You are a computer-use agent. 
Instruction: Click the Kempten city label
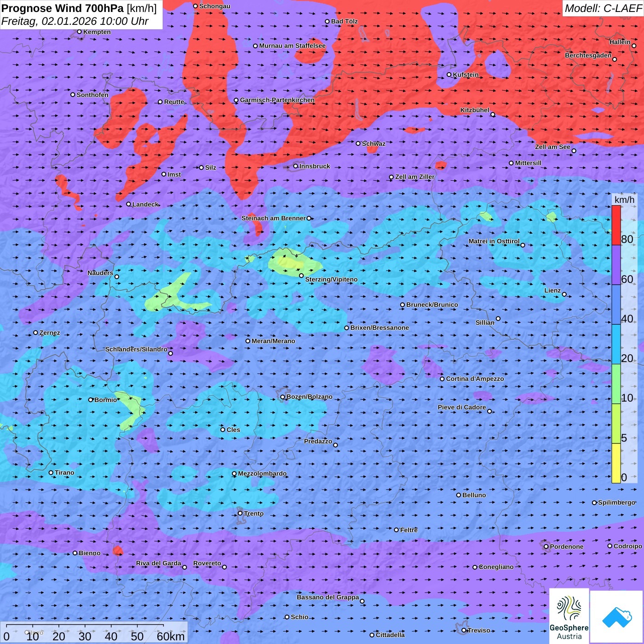(x=97, y=32)
